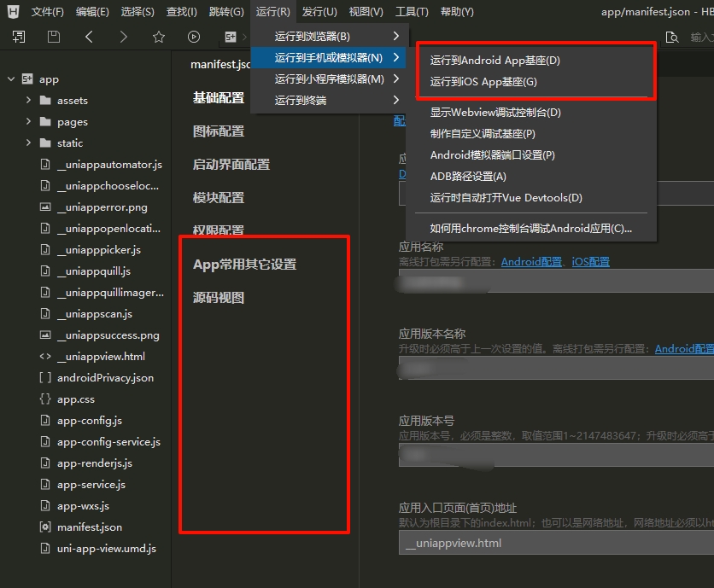Expand the static folder
Screen dimensions: 714x588
pos(28,143)
